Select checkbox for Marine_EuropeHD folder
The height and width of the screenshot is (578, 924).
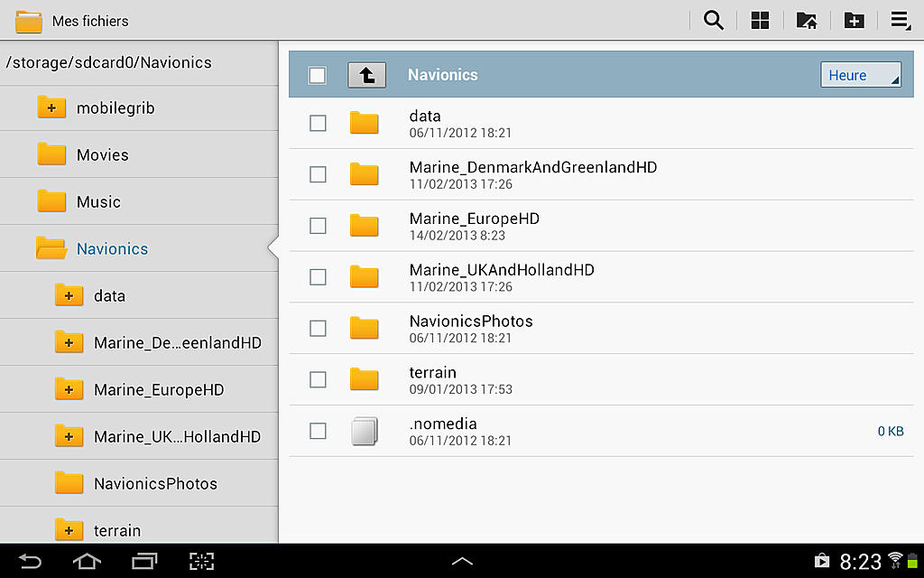coord(318,225)
